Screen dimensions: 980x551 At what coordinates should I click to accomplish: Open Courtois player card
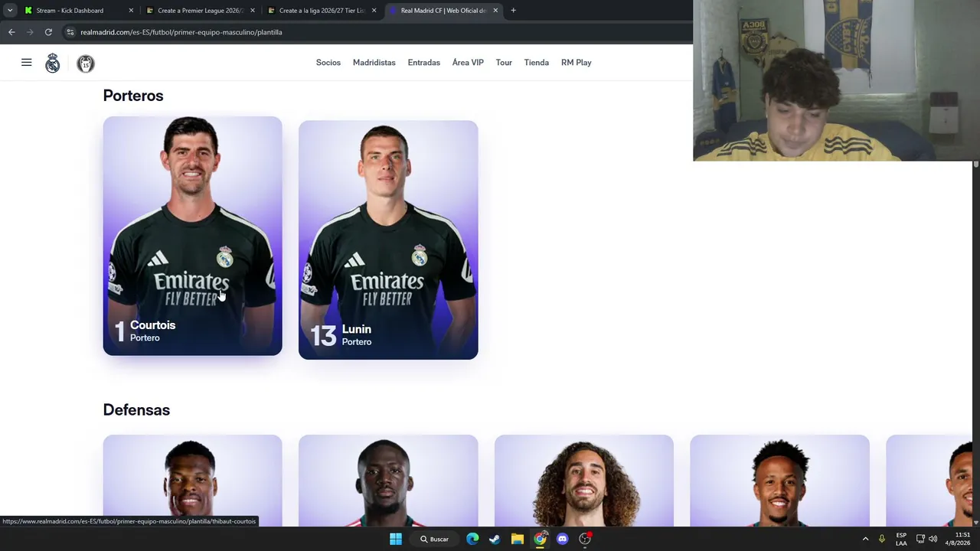(192, 236)
